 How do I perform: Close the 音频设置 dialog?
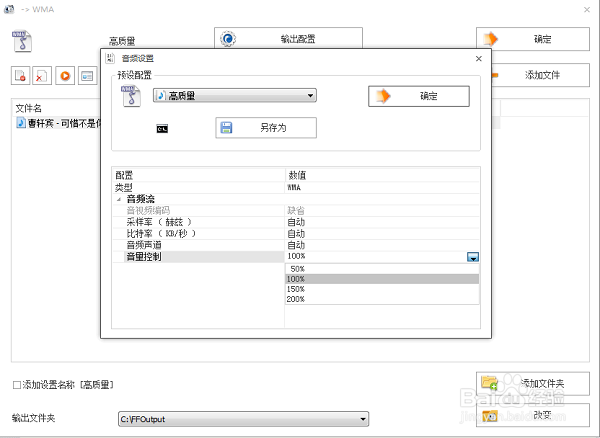[479, 59]
